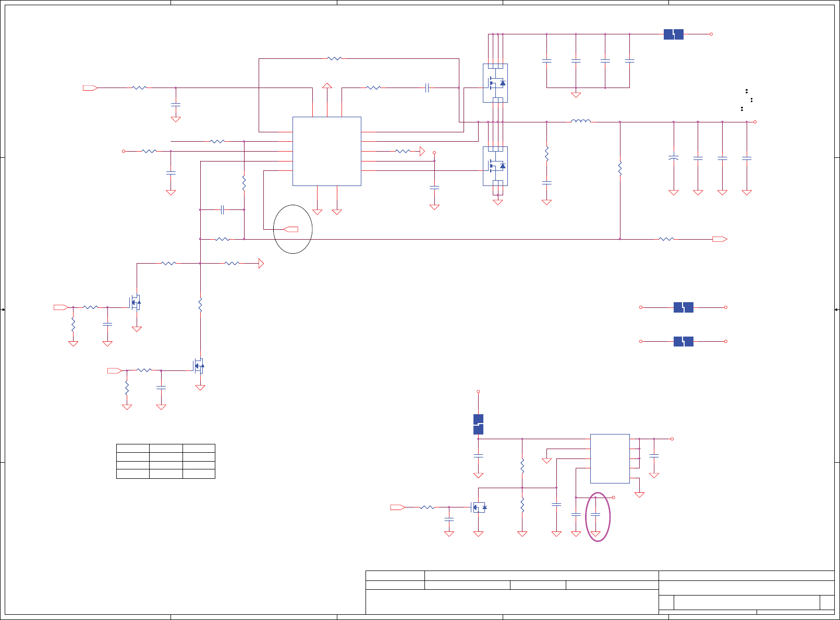Select the red output port ending the long feedback line
Viewport: 840px width, 620px height.
tap(720, 239)
